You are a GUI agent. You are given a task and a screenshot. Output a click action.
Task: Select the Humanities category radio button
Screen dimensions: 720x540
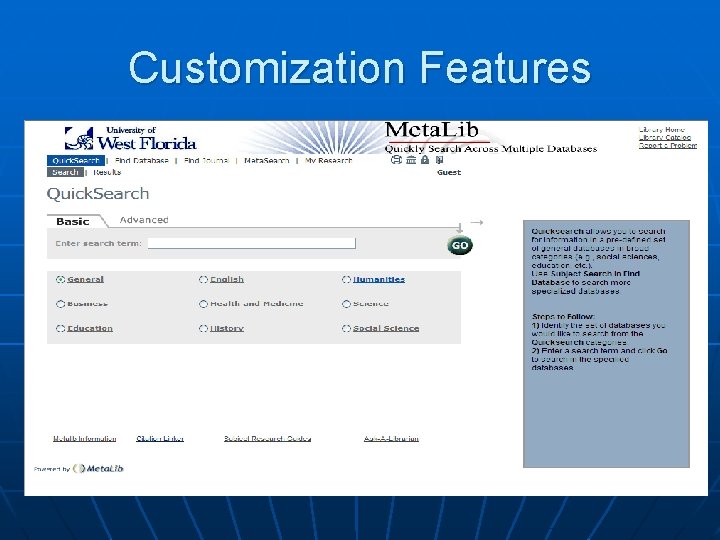tap(346, 279)
